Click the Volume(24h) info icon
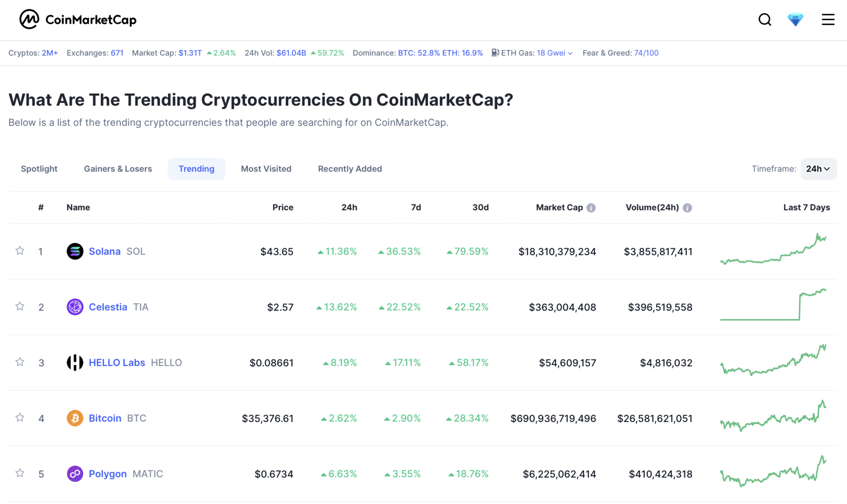847x504 pixels. pyautogui.click(x=688, y=207)
